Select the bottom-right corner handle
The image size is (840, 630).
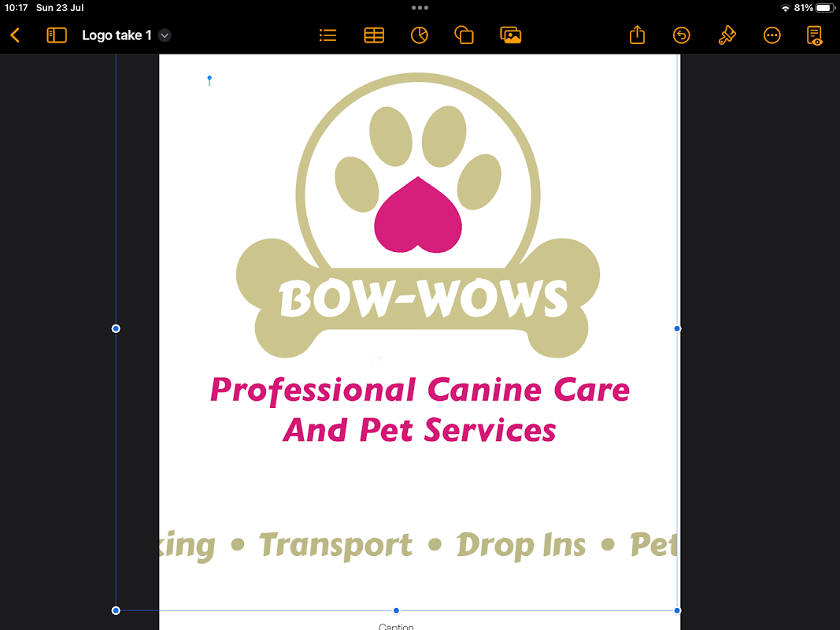[677, 610]
